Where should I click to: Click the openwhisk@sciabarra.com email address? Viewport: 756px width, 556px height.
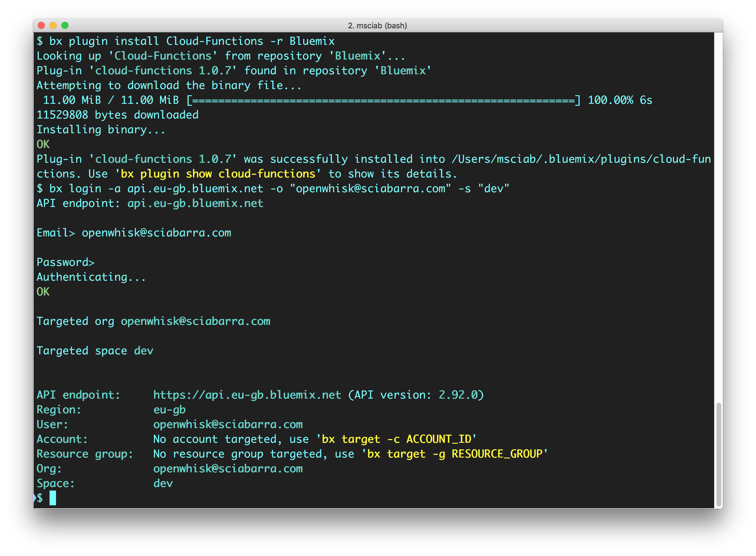tap(228, 424)
